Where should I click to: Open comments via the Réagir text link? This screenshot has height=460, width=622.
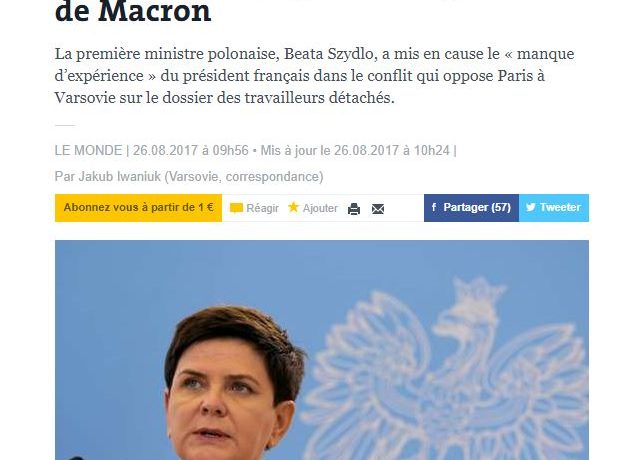tap(262, 208)
